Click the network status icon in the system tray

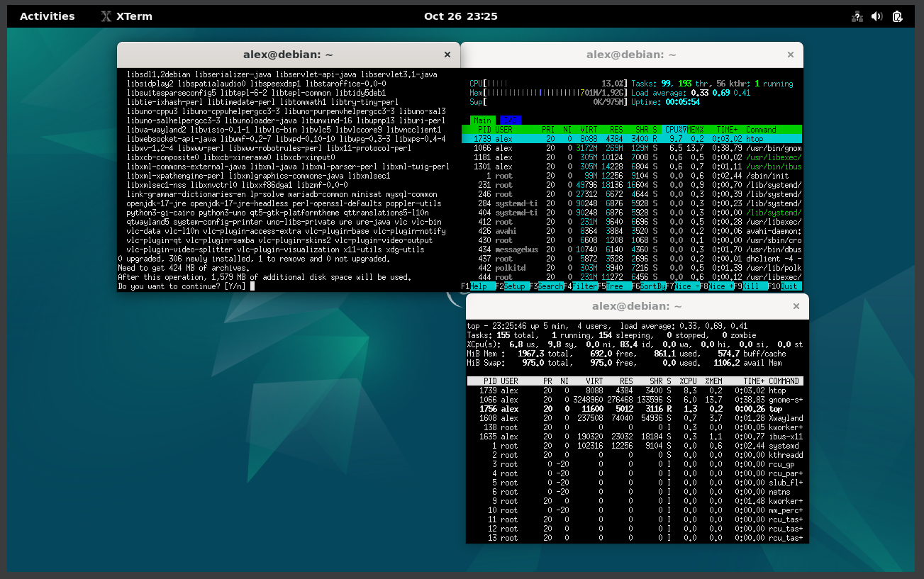pos(857,16)
